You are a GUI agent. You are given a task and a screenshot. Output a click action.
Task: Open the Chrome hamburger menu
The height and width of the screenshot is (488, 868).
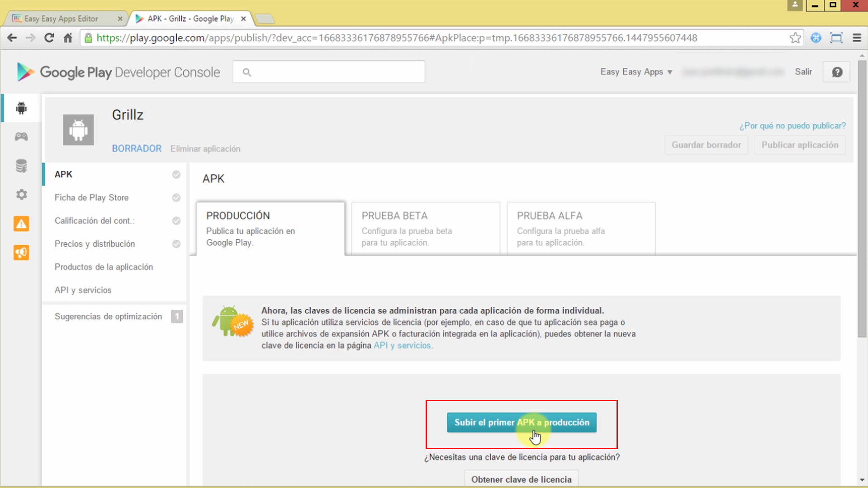point(857,38)
